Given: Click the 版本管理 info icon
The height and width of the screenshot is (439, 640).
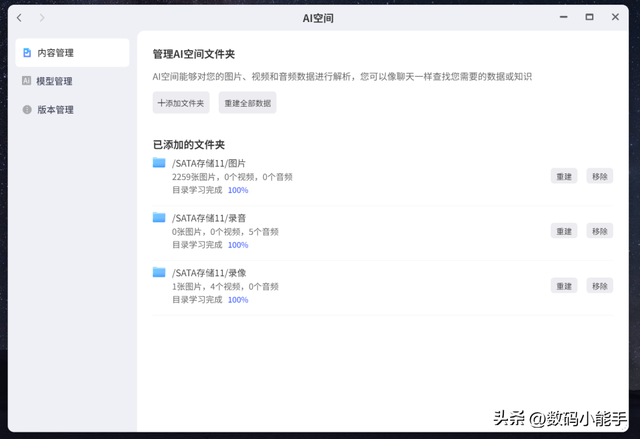Looking at the screenshot, I should click(x=27, y=110).
